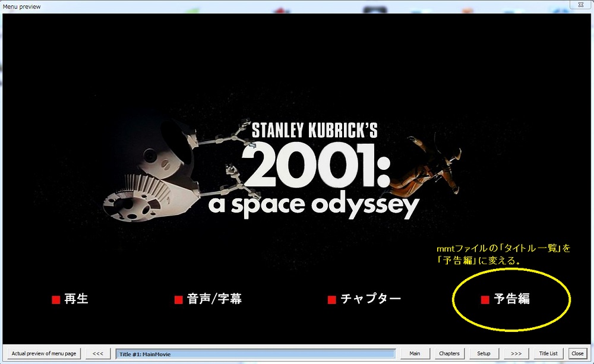This screenshot has width=594, height=364.
Task: Open the Chapters menu preview
Action: click(449, 353)
